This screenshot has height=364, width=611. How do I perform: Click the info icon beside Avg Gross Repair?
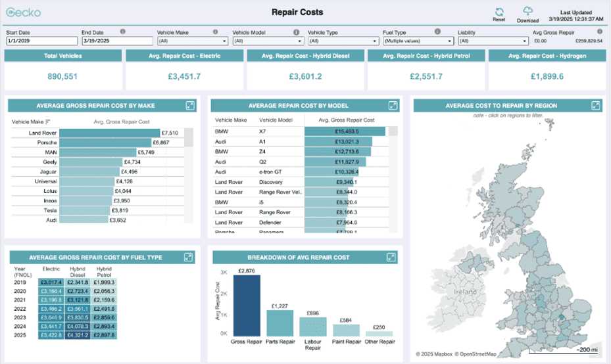599,31
